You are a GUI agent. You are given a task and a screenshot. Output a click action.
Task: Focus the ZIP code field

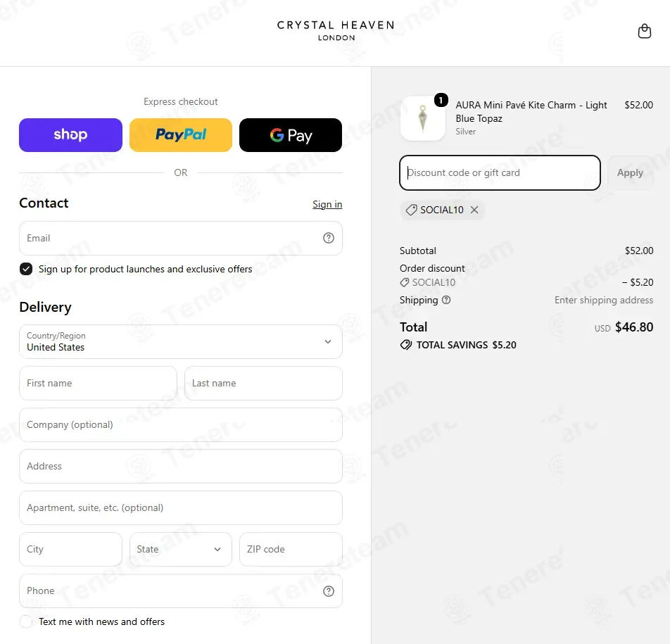pyautogui.click(x=291, y=549)
